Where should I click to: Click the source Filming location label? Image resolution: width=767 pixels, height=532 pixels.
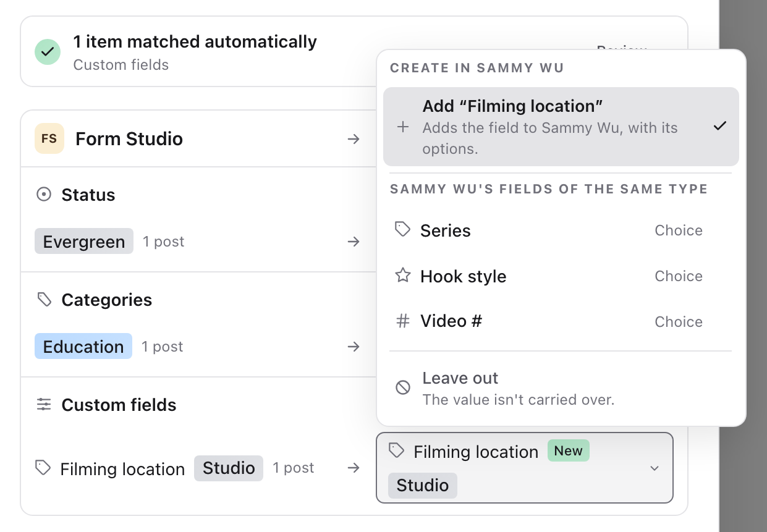[x=122, y=469]
